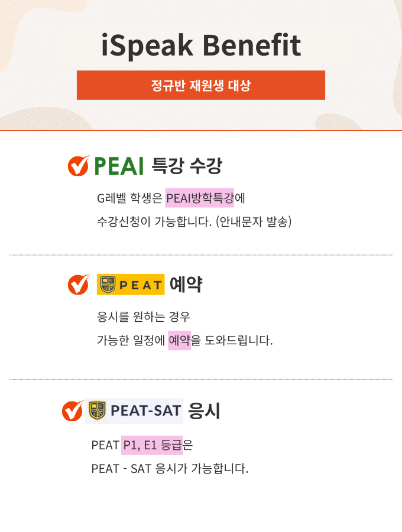
Task: Click the 응시를 원하는 경우 line
Action: tap(144, 316)
